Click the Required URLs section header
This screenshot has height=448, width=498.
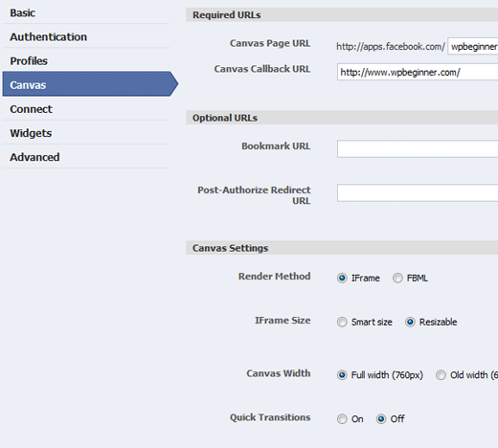click(342, 15)
